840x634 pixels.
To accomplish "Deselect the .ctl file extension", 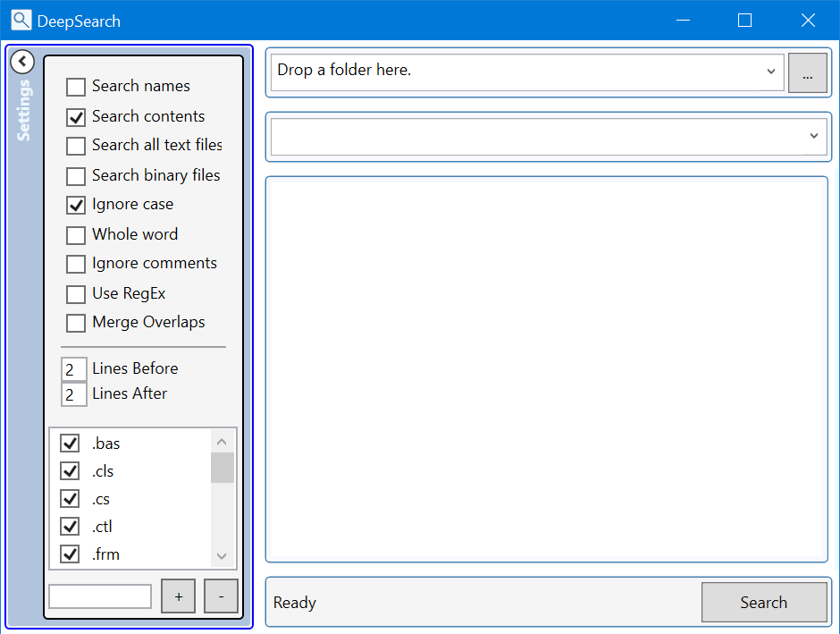I will click(70, 527).
